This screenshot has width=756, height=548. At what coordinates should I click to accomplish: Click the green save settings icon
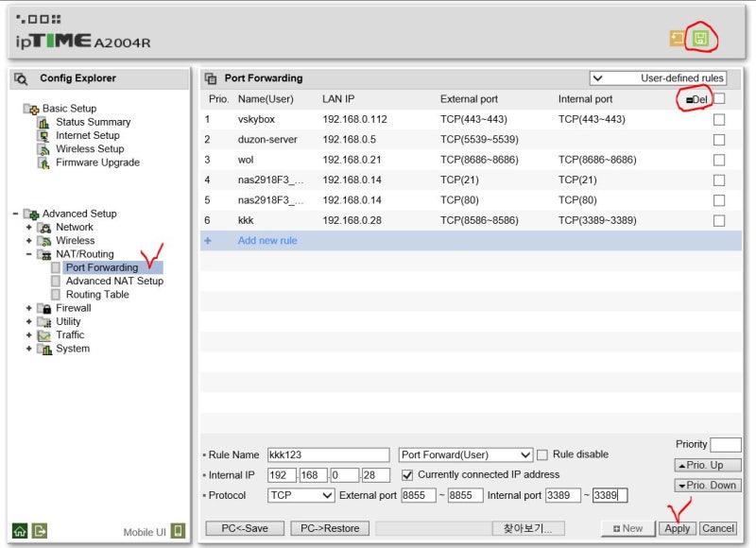700,39
